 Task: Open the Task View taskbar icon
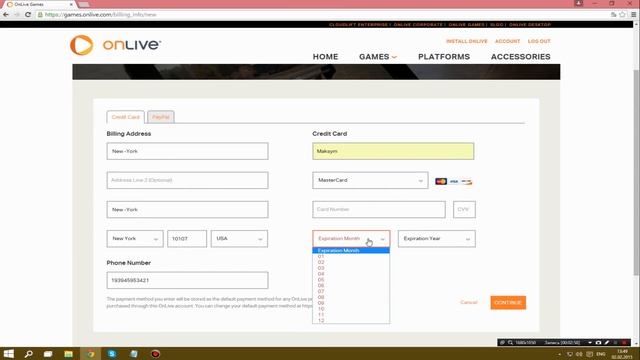(48, 354)
